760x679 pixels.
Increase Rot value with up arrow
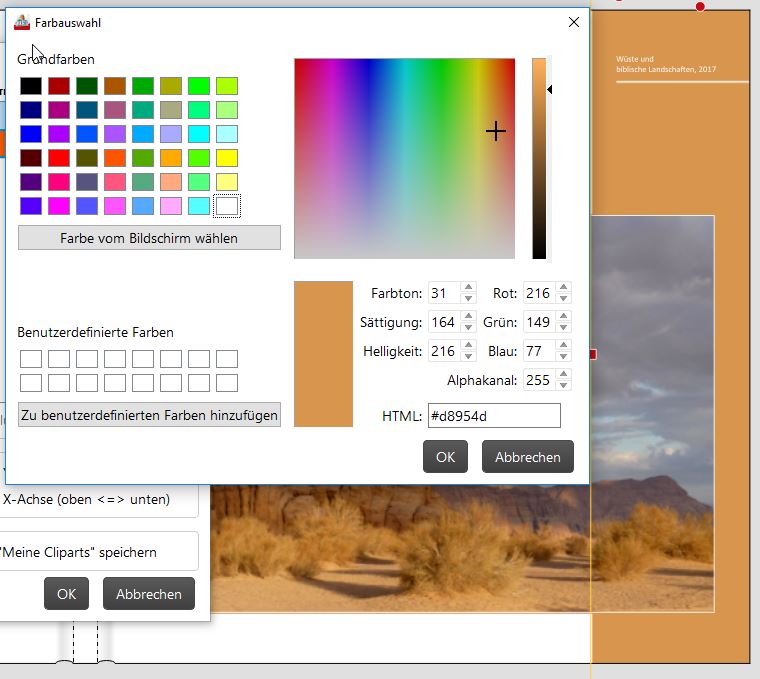[563, 287]
